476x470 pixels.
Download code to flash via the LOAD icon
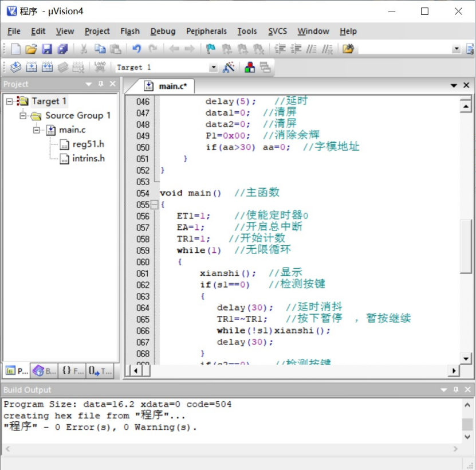pos(100,67)
